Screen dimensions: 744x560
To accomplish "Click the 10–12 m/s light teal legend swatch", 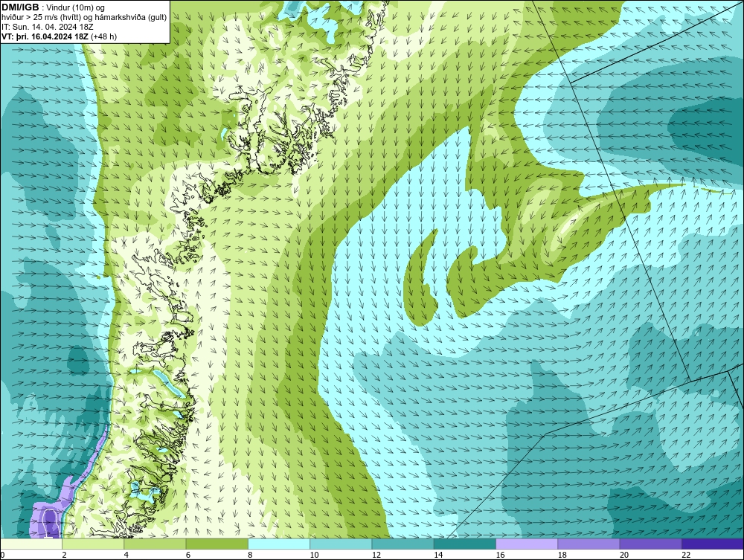I will click(341, 544).
